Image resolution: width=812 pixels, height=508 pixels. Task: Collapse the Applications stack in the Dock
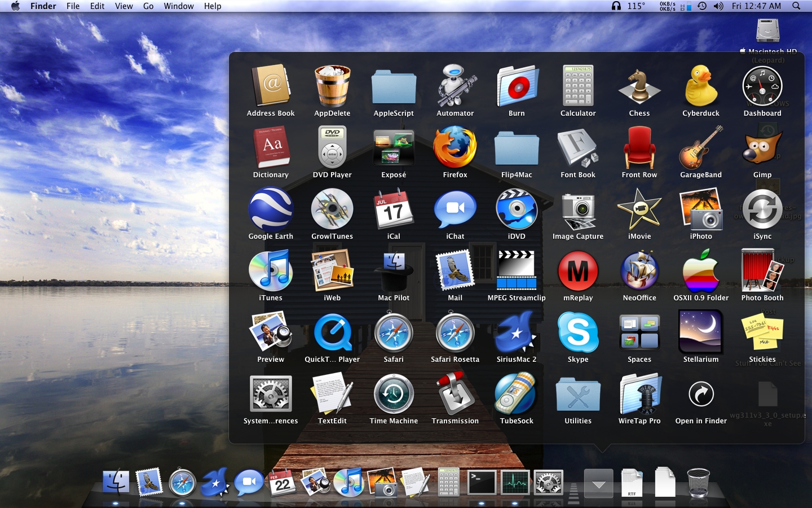[599, 483]
